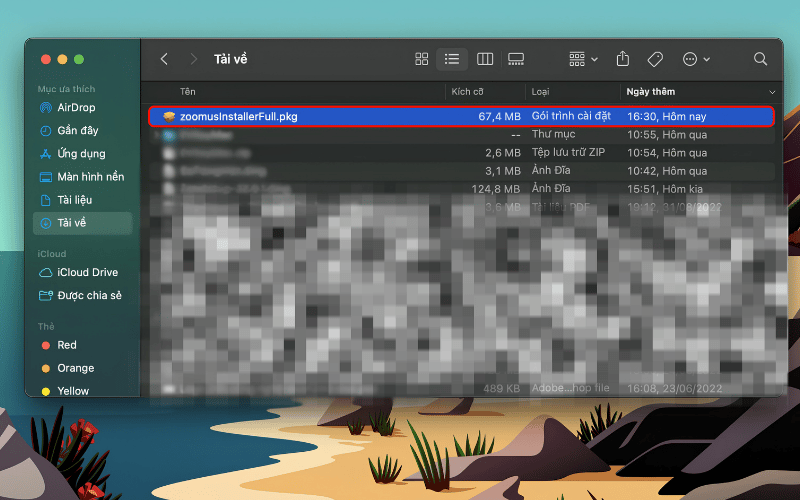Open the more actions ellipsis menu
The image size is (800, 500).
(x=696, y=59)
